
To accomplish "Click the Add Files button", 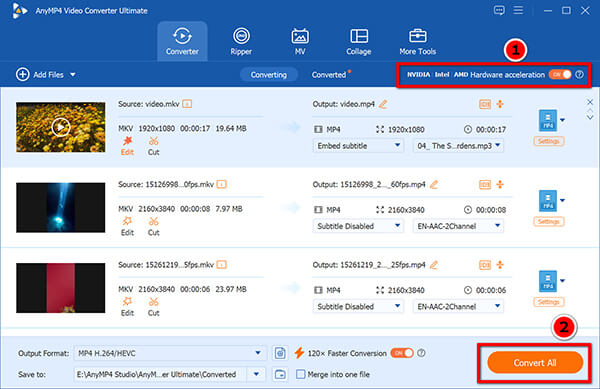I will [40, 75].
